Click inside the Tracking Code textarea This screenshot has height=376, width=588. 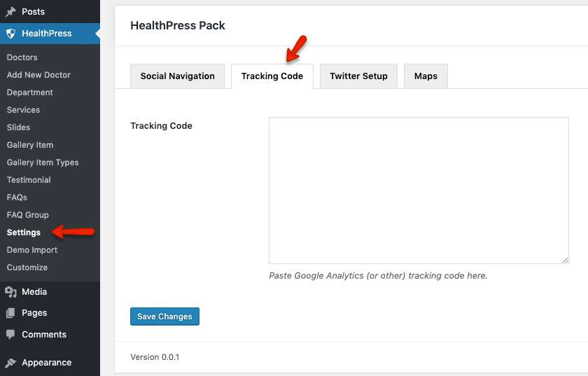click(x=419, y=190)
